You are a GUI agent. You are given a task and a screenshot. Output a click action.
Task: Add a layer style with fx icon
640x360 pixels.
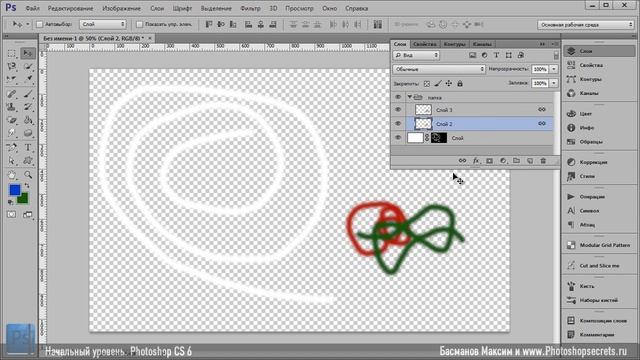[476, 161]
